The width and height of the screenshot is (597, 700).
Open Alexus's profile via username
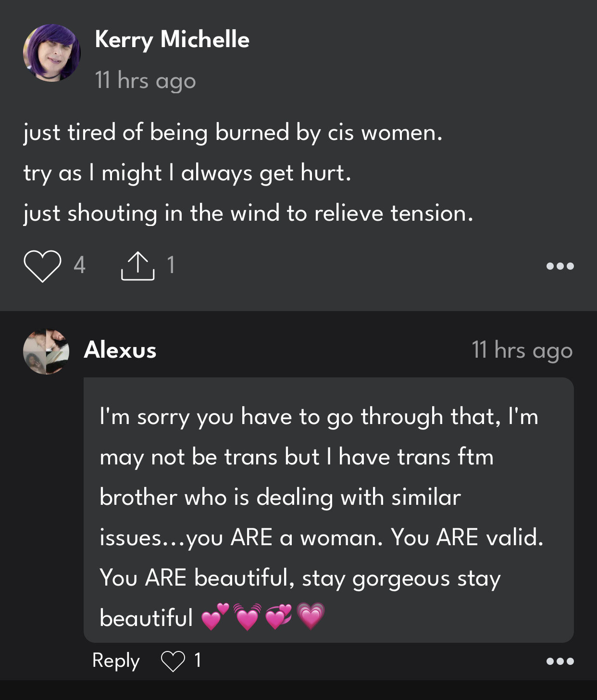coord(120,350)
